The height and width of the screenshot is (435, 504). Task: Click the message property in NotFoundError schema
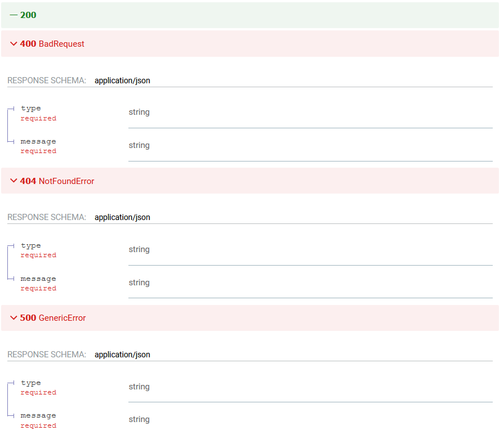pyautogui.click(x=38, y=279)
